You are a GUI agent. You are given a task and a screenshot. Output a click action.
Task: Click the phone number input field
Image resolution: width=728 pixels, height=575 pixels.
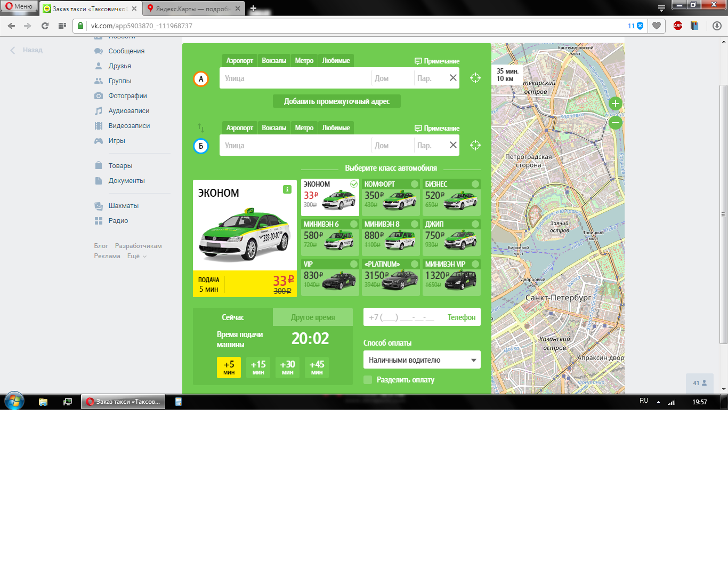tap(422, 317)
